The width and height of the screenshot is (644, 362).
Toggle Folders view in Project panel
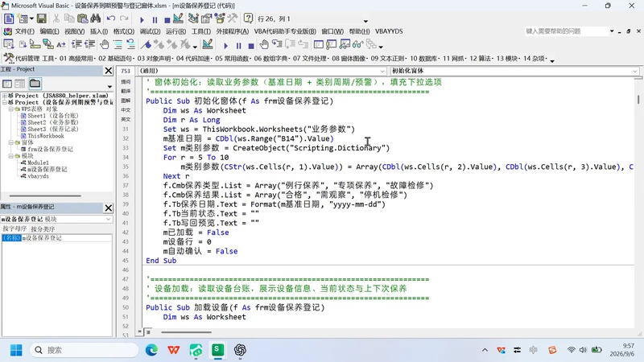pyautogui.click(x=35, y=84)
